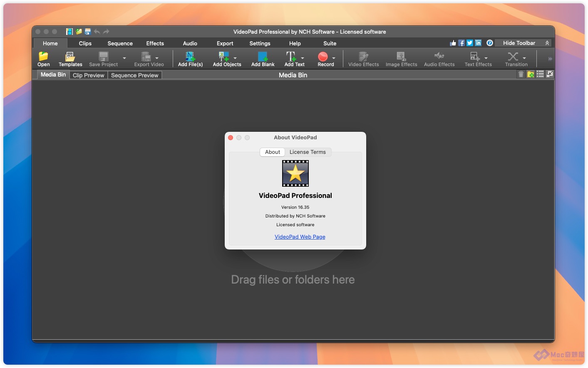This screenshot has height=368, width=588.
Task: Click the Open project folder icon
Action: (x=43, y=56)
